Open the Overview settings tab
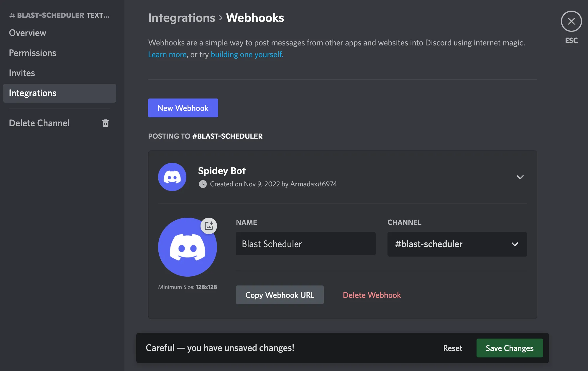Viewport: 588px width, 371px height. pyautogui.click(x=60, y=33)
